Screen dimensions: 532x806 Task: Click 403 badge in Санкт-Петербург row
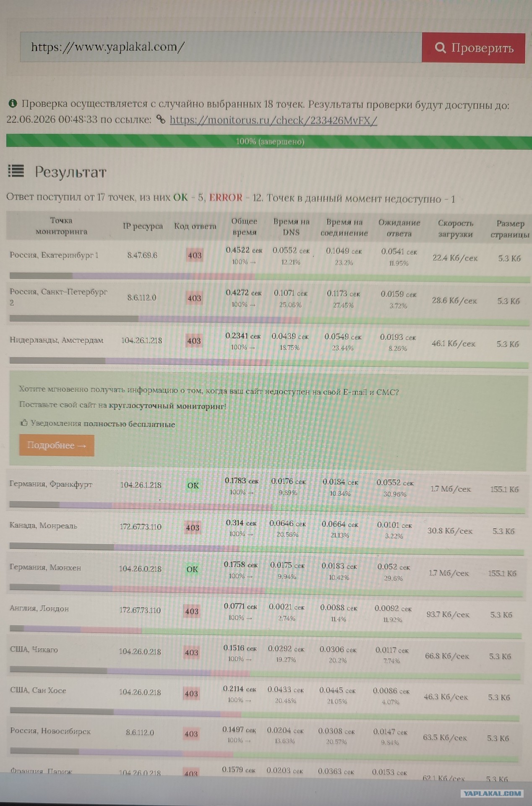194,298
